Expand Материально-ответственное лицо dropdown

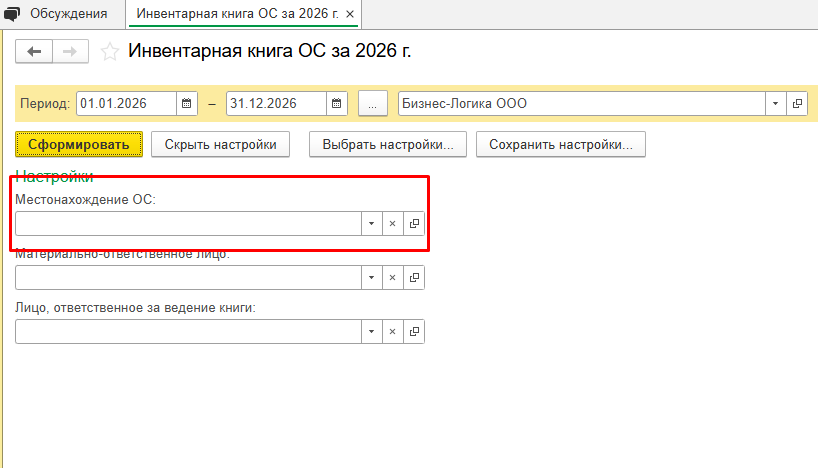coord(371,278)
